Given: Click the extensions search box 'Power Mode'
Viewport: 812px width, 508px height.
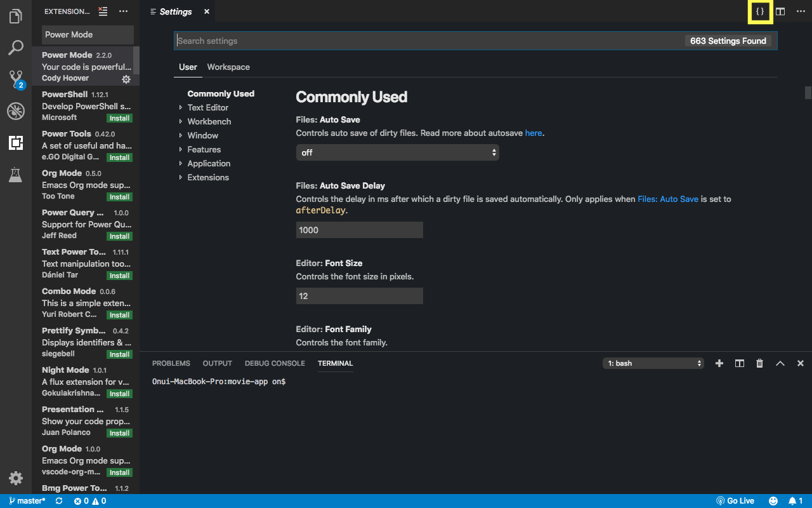Looking at the screenshot, I should pos(88,34).
